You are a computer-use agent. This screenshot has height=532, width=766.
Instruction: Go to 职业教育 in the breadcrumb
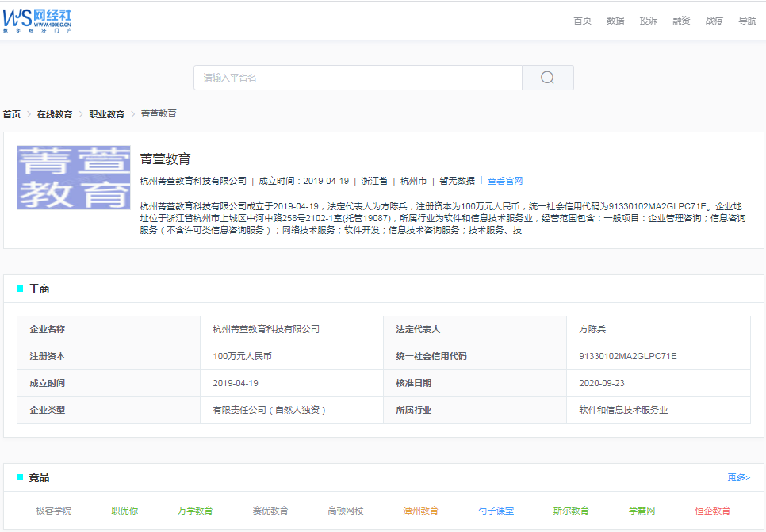point(106,114)
